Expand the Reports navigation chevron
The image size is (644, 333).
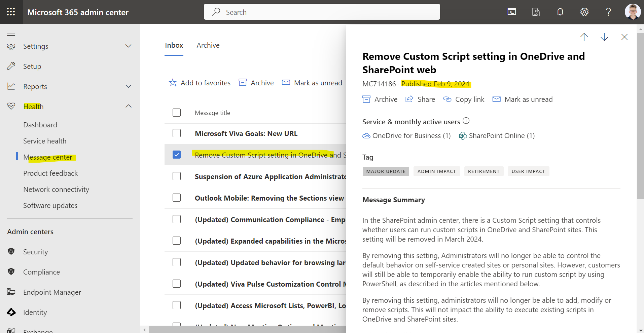(x=128, y=86)
